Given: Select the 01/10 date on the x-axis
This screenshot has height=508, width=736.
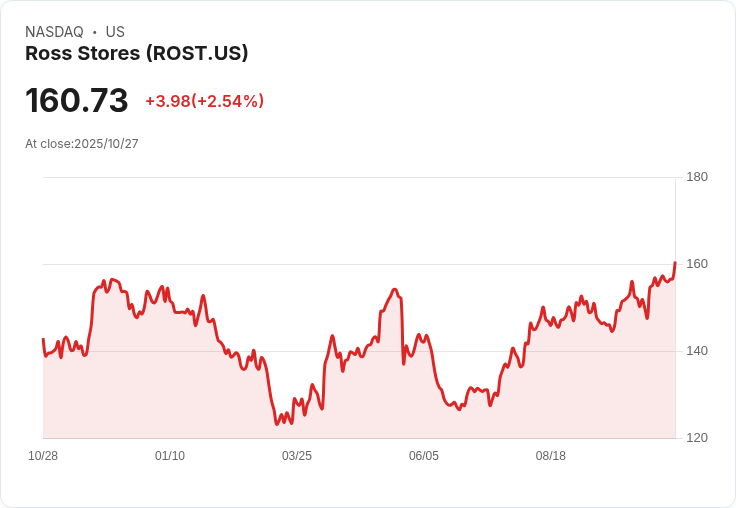Looking at the screenshot, I should 170,456.
